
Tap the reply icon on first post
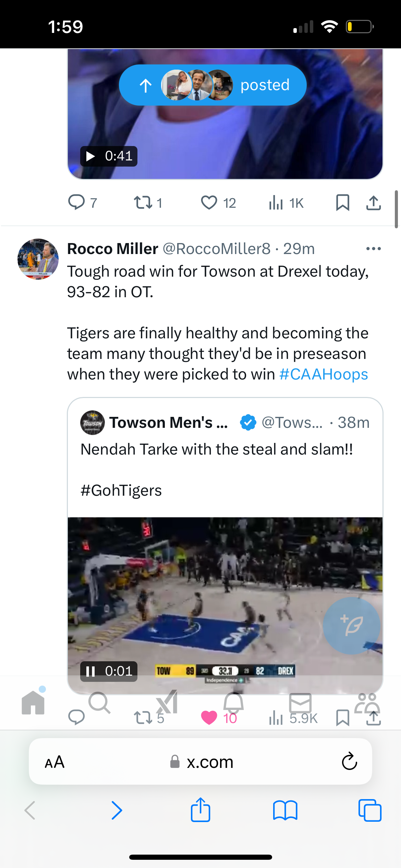76,202
